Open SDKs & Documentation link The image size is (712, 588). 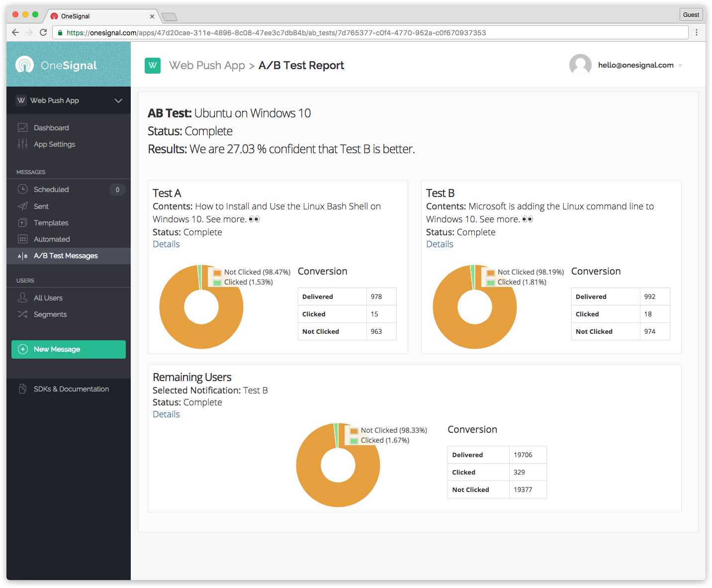[71, 389]
